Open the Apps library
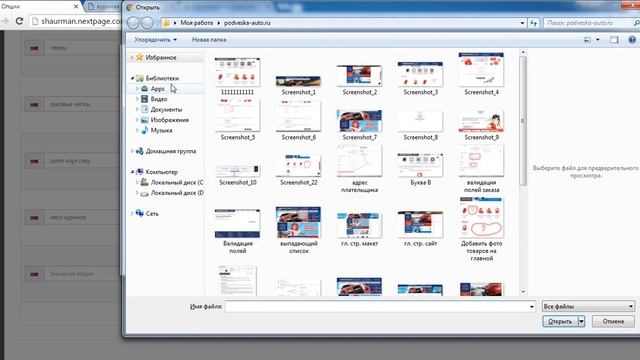 coord(157,89)
